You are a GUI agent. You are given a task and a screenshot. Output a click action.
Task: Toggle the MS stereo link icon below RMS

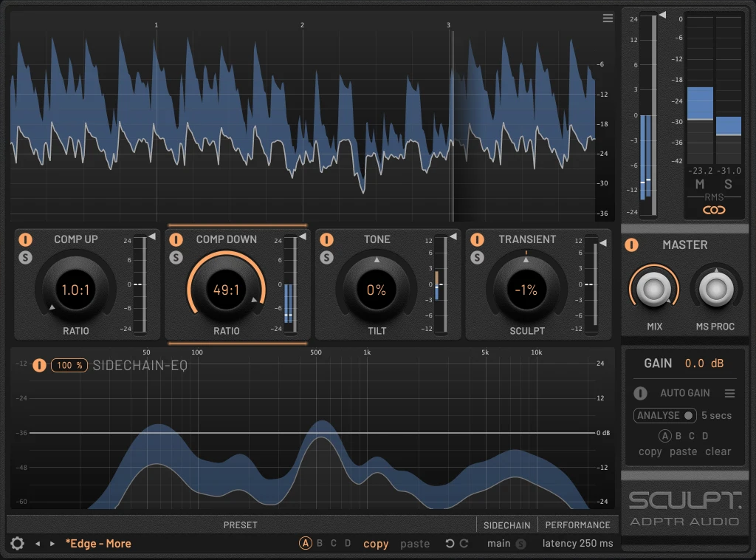click(x=712, y=210)
